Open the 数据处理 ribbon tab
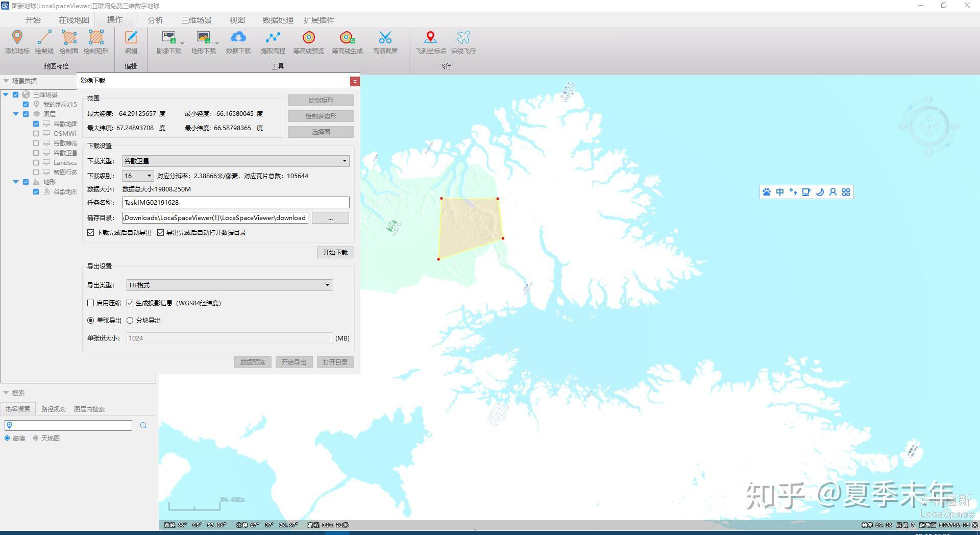Image resolution: width=980 pixels, height=535 pixels. click(x=278, y=20)
